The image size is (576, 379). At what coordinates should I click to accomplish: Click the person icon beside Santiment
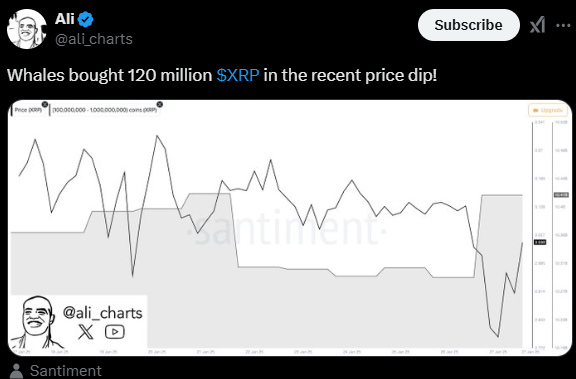(16, 371)
